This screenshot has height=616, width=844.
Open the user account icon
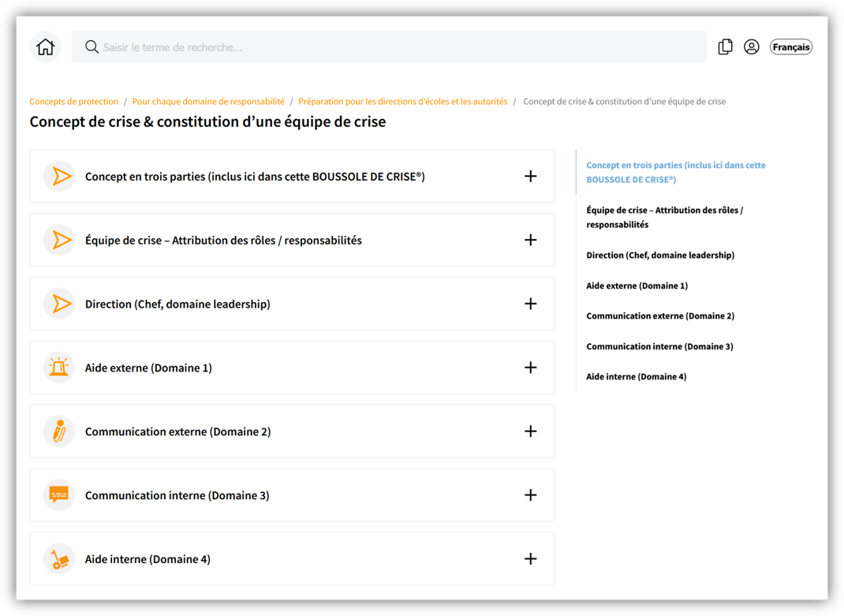pyautogui.click(x=752, y=47)
